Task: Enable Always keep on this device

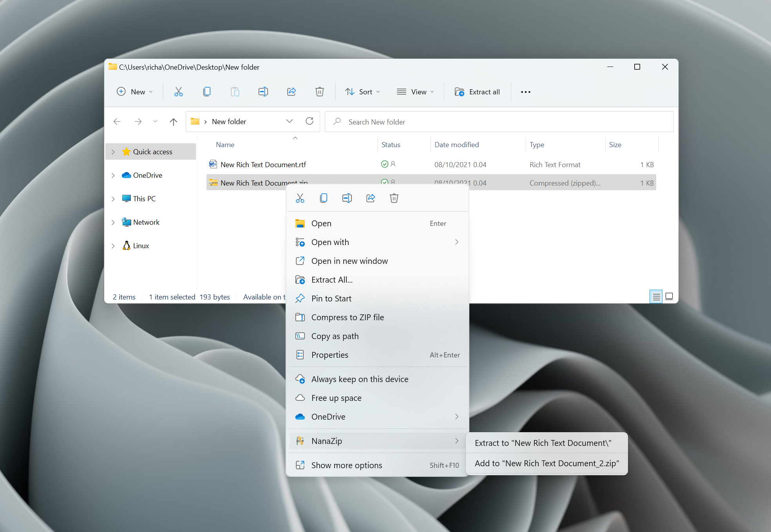Action: 360,379
